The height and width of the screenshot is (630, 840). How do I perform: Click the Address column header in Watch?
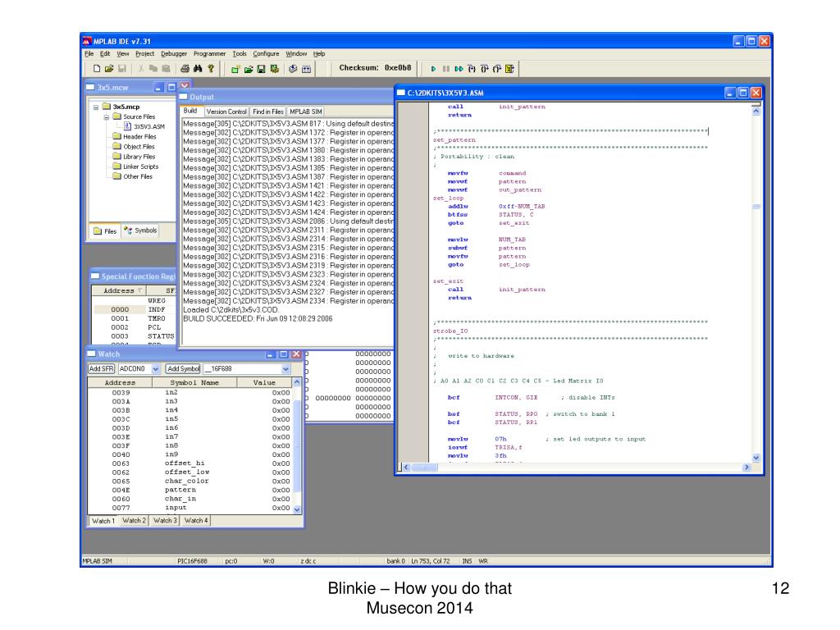(x=120, y=382)
